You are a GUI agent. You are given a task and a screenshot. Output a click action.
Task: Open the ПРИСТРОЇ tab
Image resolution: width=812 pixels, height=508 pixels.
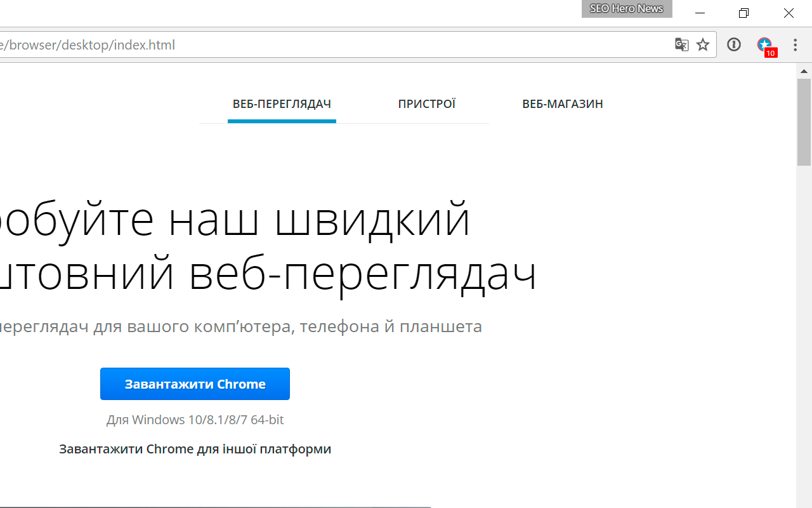pyautogui.click(x=427, y=104)
